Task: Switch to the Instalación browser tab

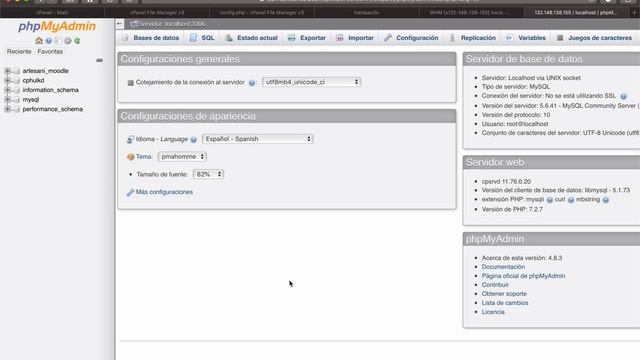Action: tap(367, 13)
